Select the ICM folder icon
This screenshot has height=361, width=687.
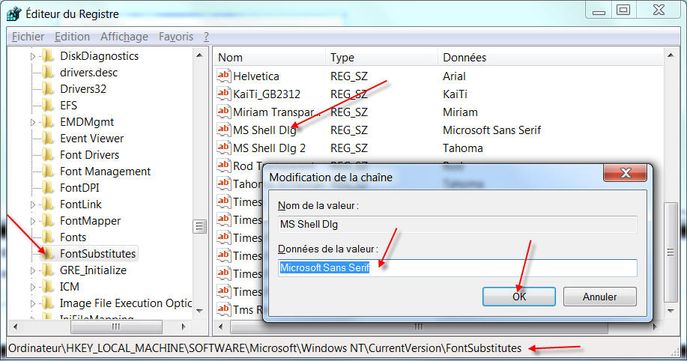tap(48, 287)
